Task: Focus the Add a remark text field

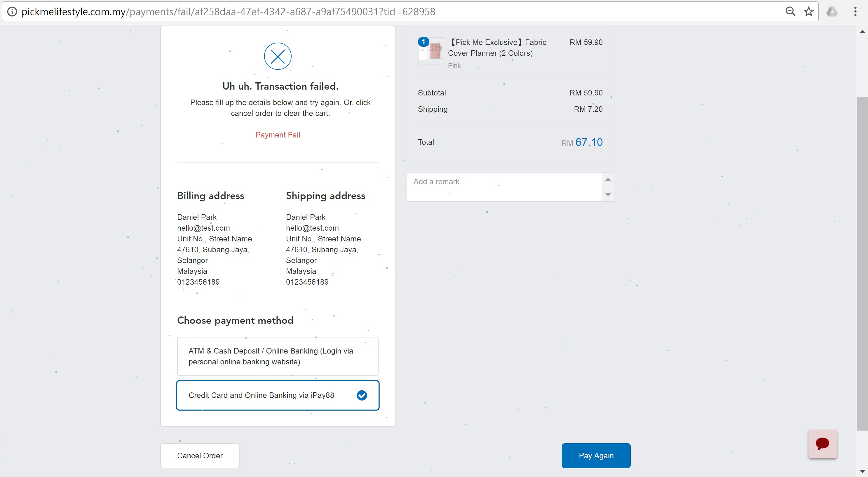Action: [x=504, y=187]
